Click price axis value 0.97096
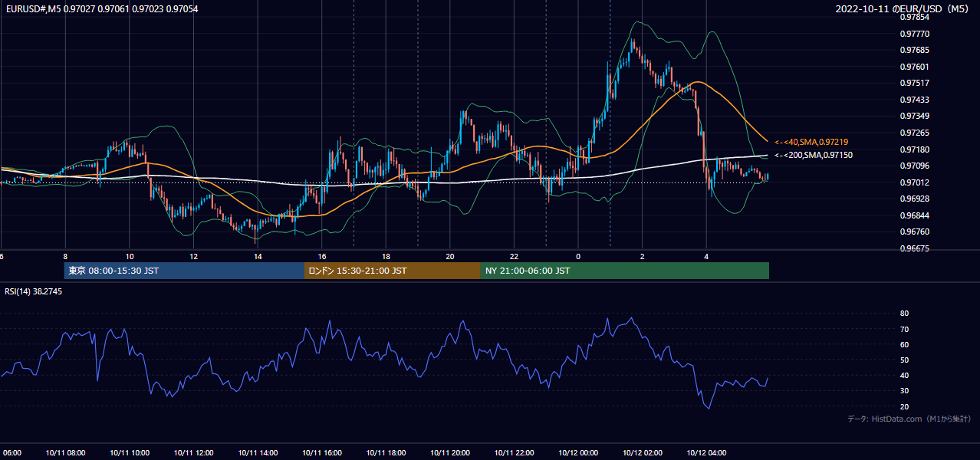This screenshot has width=980, height=460. click(914, 166)
